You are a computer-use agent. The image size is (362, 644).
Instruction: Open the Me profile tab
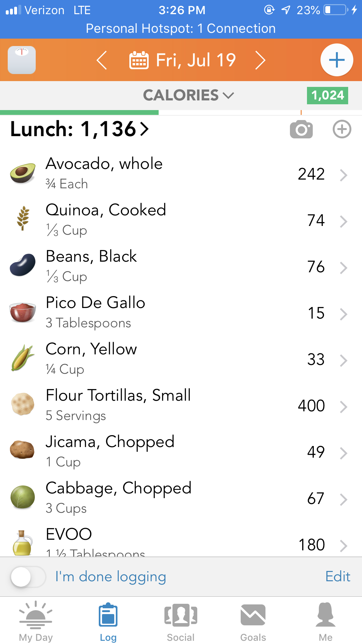[325, 621]
